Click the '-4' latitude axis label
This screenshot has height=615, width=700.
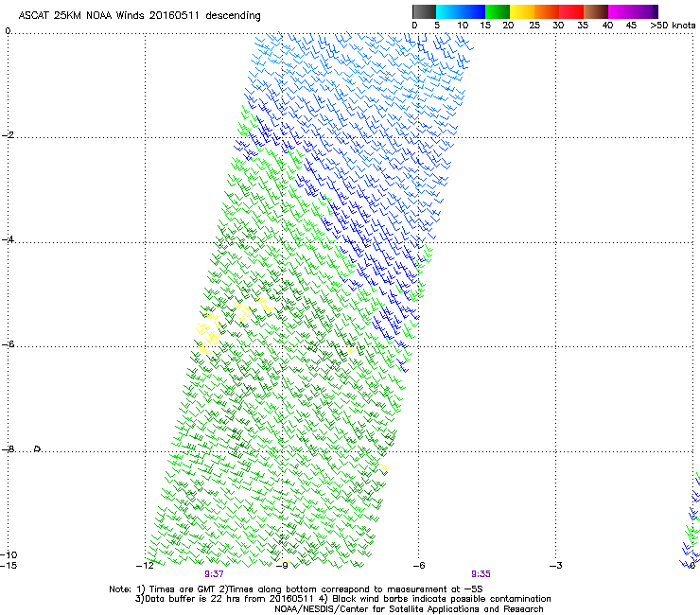coord(8,239)
